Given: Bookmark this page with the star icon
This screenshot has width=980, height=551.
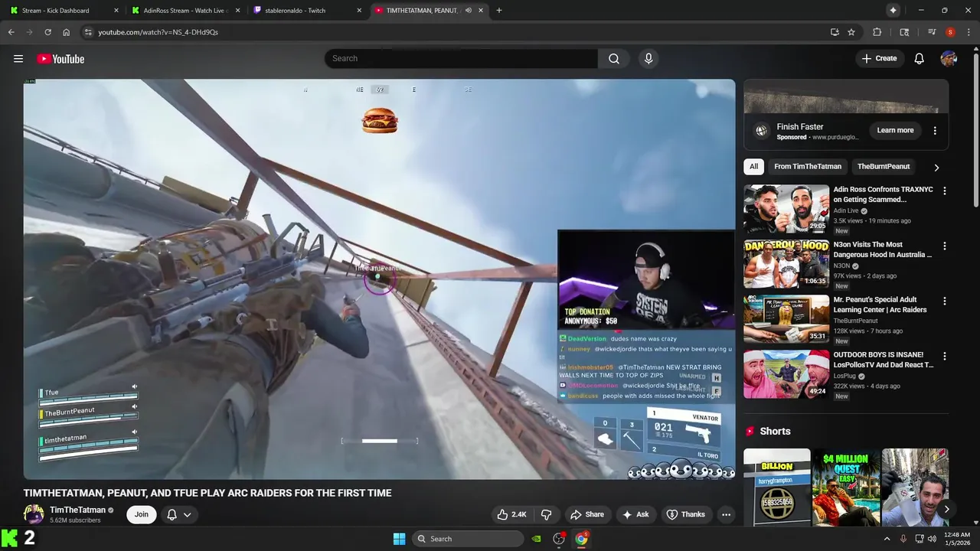Looking at the screenshot, I should tap(851, 32).
